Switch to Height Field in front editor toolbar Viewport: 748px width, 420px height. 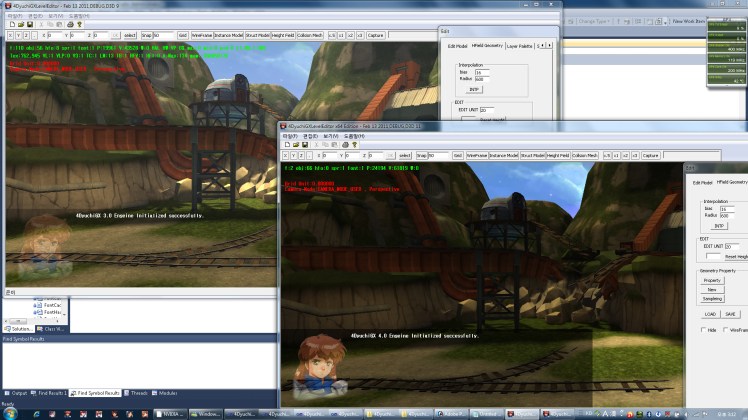pos(558,156)
